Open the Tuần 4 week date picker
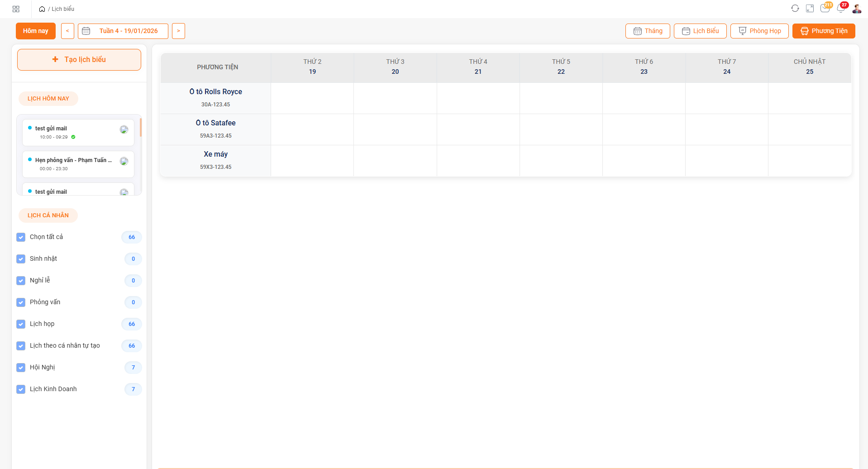868x469 pixels. coord(128,31)
